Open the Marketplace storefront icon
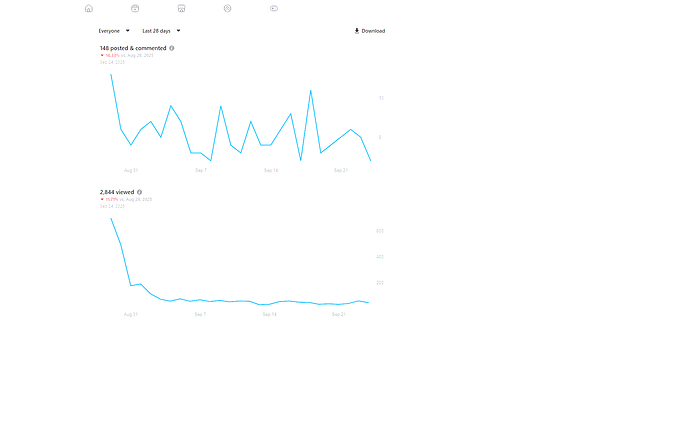 click(x=181, y=8)
